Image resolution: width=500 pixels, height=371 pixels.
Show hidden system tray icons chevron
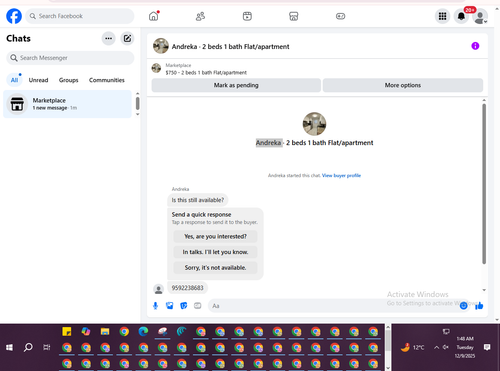click(436, 348)
